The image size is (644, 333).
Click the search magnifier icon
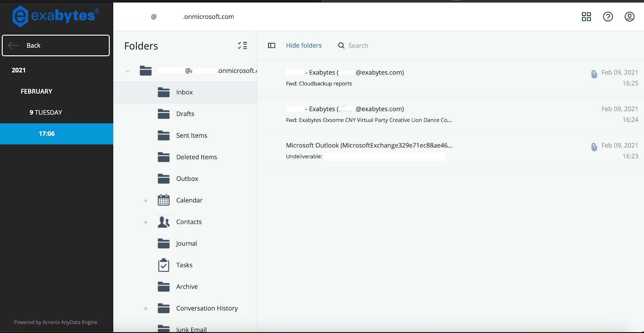pyautogui.click(x=341, y=46)
